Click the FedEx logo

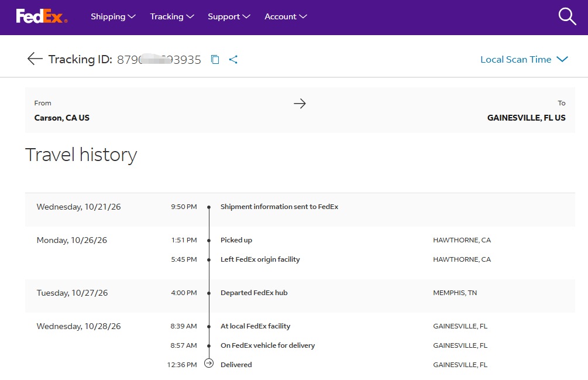pos(42,16)
